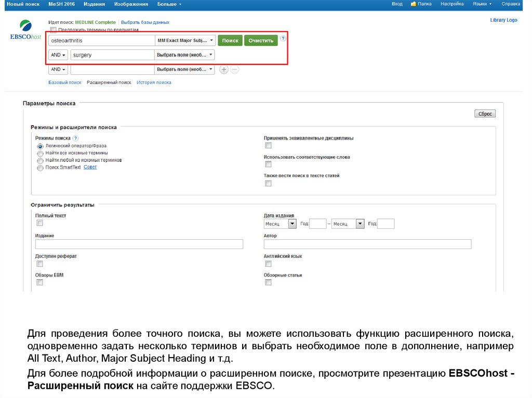The image size is (532, 398).
Task: Click the Очистить button
Action: 261,40
